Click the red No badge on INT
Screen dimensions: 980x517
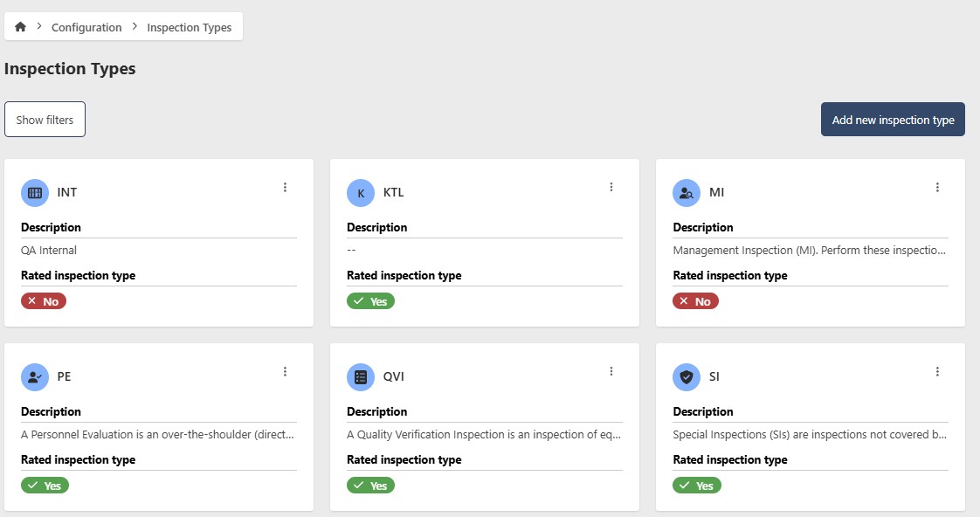coord(44,301)
